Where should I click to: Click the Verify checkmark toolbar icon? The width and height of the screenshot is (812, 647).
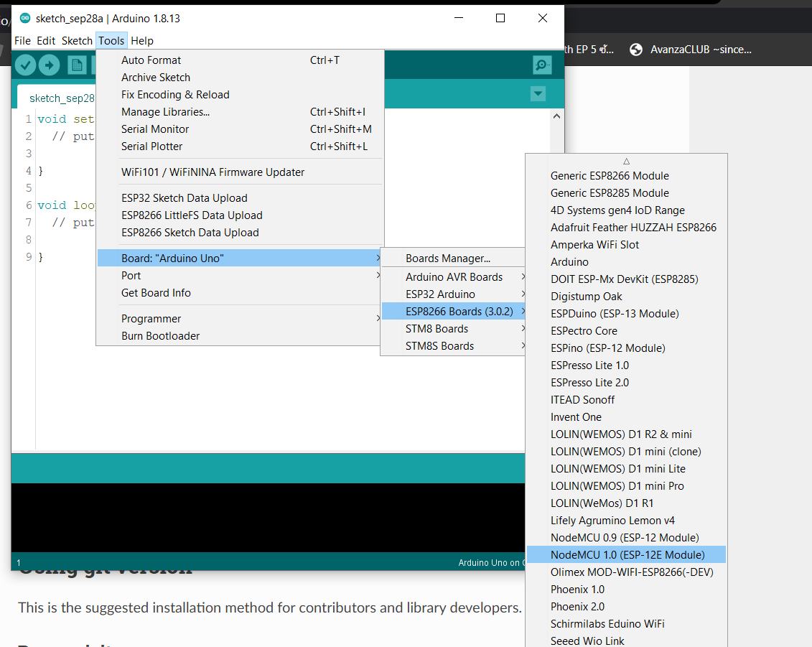[25, 65]
